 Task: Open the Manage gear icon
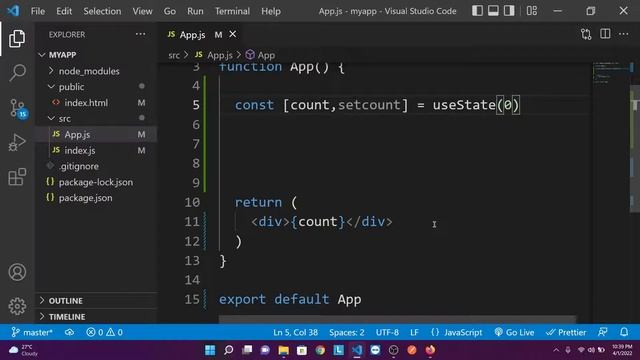[x=17, y=306]
